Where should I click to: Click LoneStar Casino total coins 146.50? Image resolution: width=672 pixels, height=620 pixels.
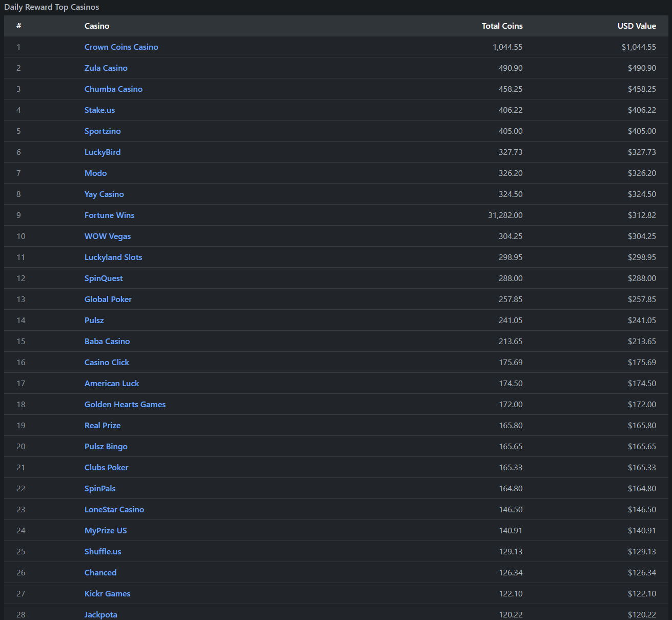tap(511, 509)
